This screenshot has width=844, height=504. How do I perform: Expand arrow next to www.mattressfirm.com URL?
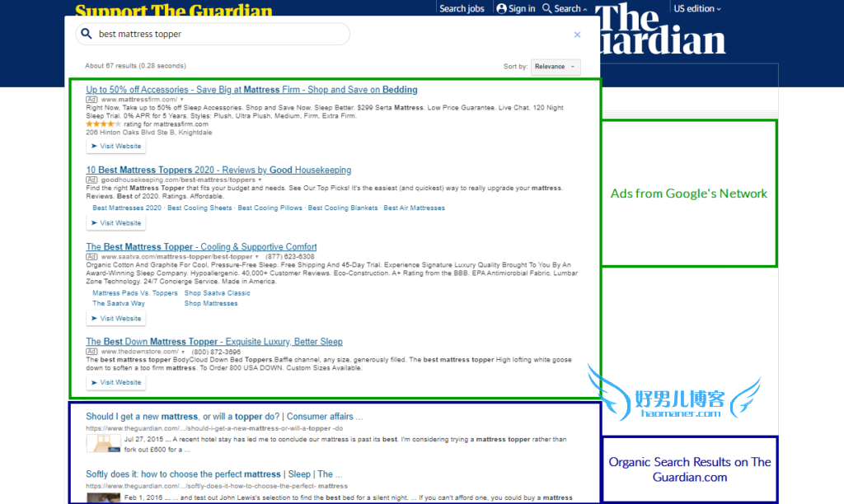tap(182, 100)
